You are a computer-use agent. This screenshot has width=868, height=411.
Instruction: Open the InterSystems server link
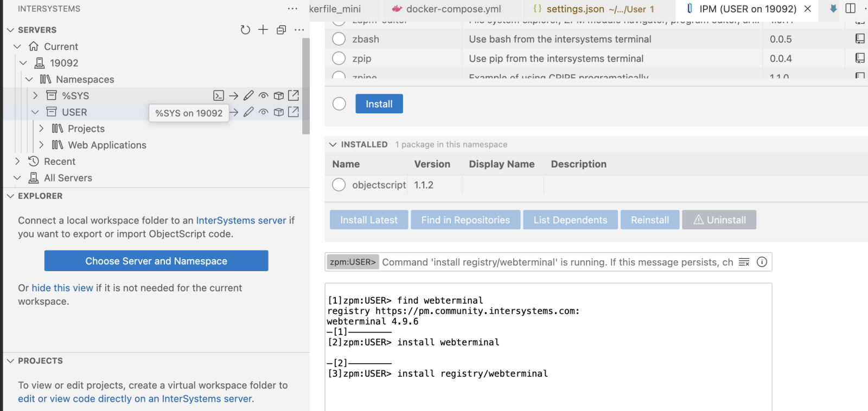click(241, 221)
